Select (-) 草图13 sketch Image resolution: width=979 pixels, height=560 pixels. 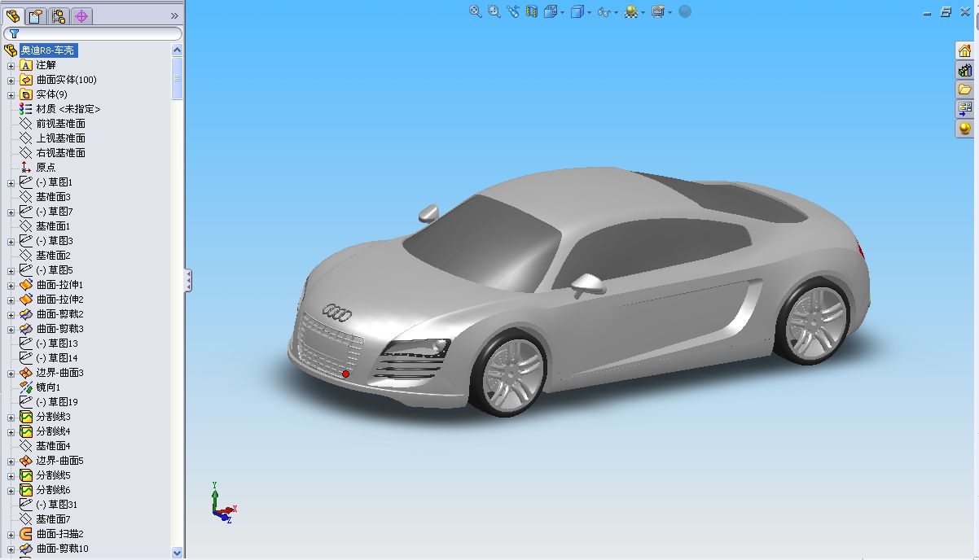(x=56, y=343)
